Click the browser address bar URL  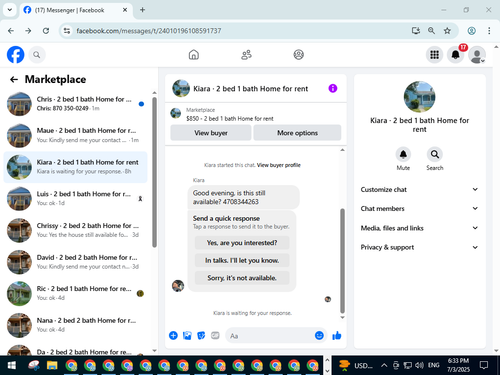coord(149,31)
